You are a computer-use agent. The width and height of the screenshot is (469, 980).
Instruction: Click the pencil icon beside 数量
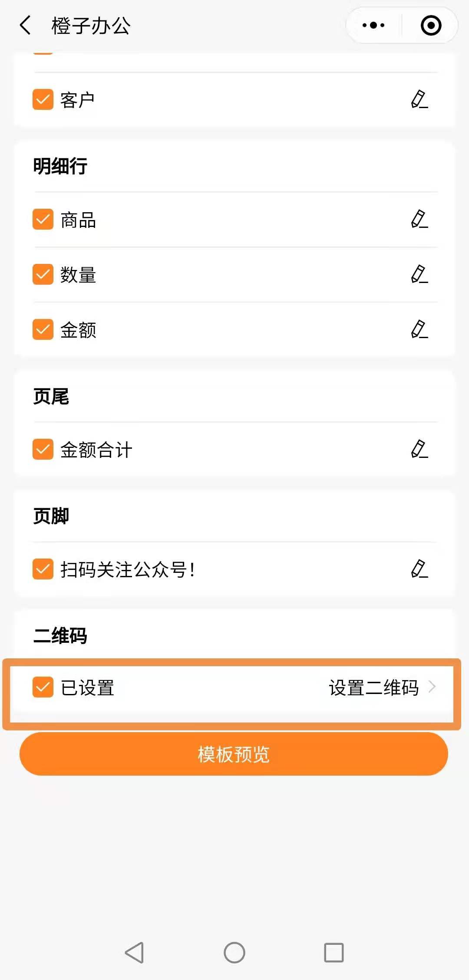point(419,274)
